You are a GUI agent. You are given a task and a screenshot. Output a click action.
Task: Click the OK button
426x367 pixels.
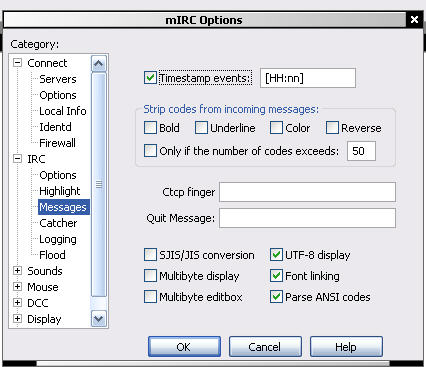coord(184,347)
